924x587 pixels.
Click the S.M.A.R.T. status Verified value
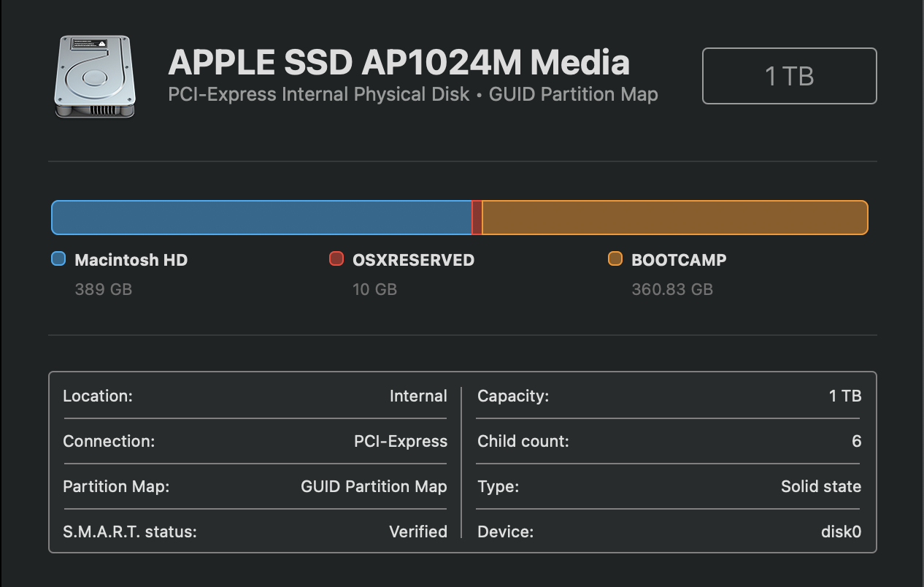click(417, 532)
